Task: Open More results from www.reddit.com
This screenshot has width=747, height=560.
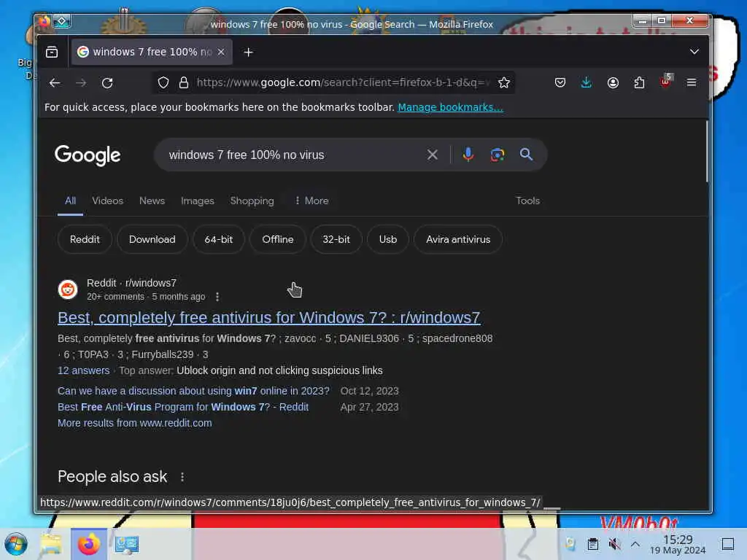Action: [x=135, y=424]
